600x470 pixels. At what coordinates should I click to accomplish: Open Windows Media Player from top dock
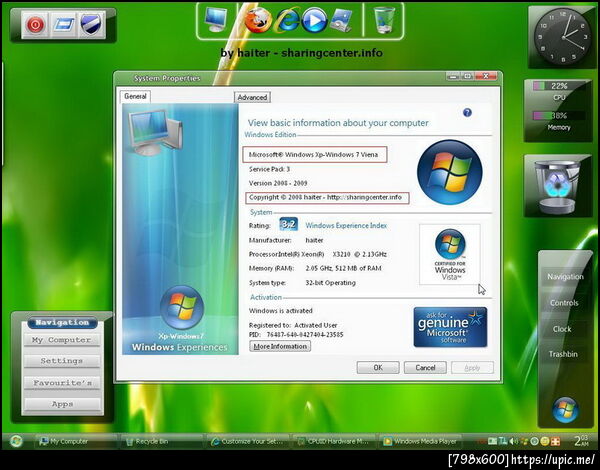[x=315, y=20]
